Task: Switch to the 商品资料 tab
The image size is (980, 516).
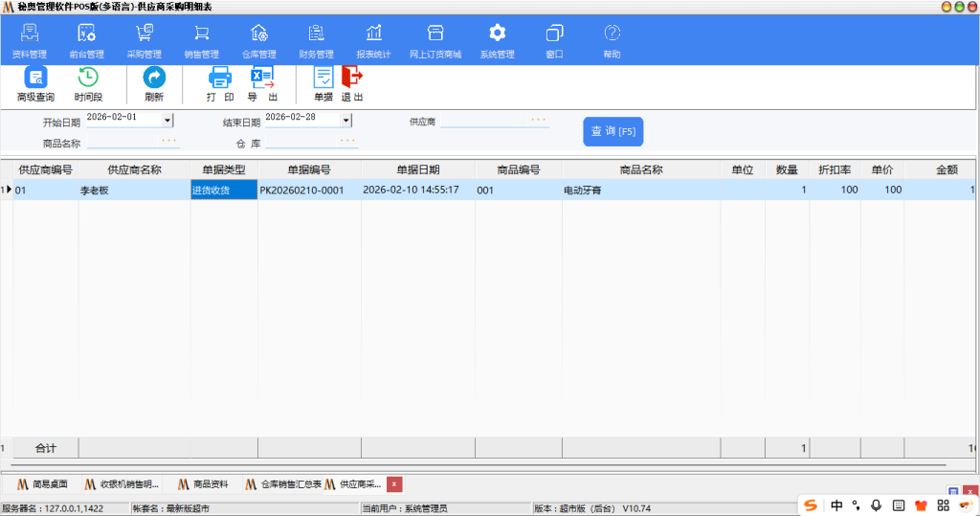Action: pyautogui.click(x=203, y=484)
